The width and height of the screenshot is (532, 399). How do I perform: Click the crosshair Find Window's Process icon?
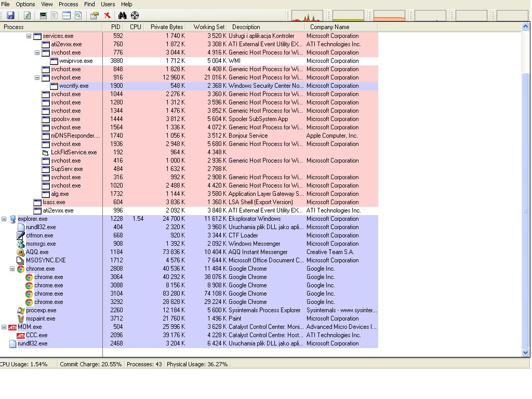[135, 16]
